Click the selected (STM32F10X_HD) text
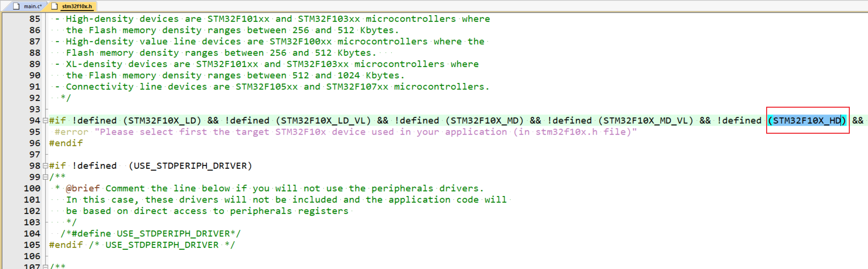The height and width of the screenshot is (269, 868). (807, 121)
